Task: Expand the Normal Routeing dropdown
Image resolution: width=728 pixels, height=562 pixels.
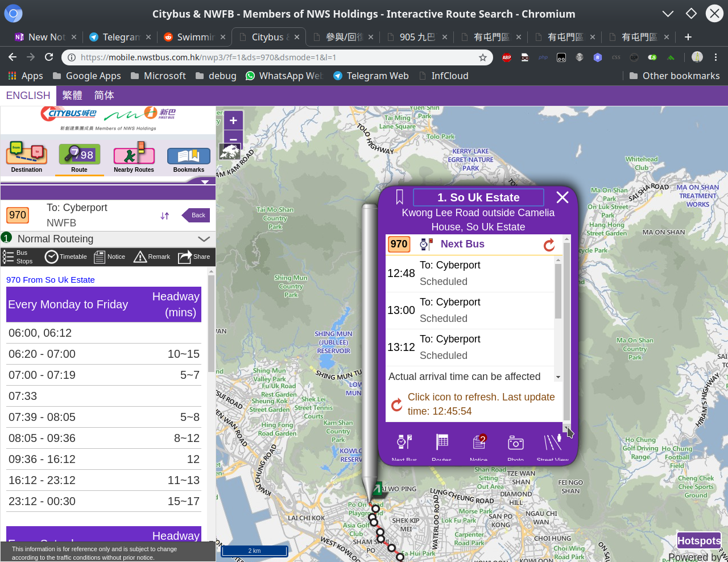Action: coord(204,239)
